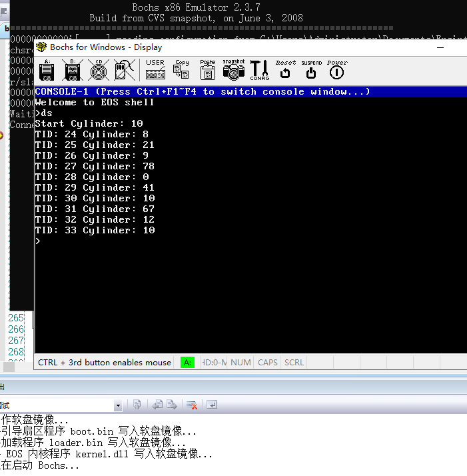The image size is (467, 476).
Task: Toggle word wrap icon in output panel
Action: (212, 405)
